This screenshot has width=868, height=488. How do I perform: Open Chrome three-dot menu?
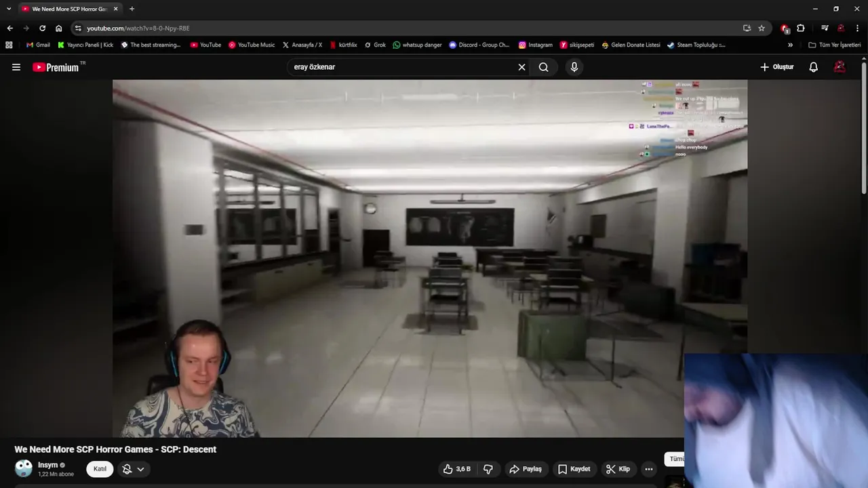[857, 28]
